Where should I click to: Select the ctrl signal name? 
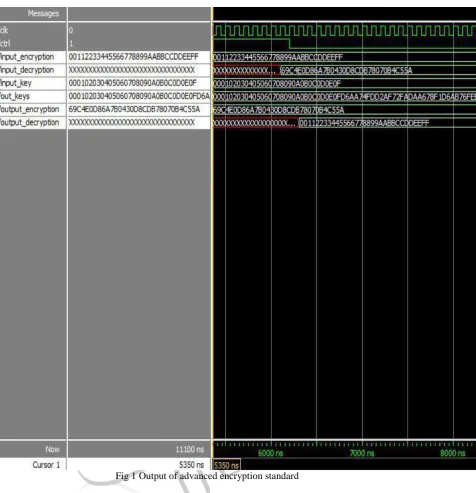[5, 44]
